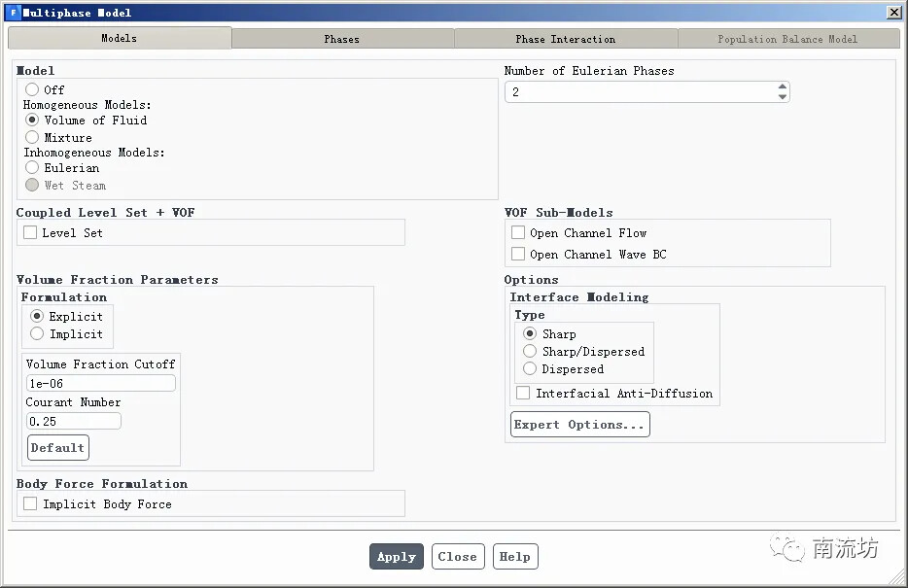Switch to the Phases tab
908x588 pixels.
(x=341, y=39)
